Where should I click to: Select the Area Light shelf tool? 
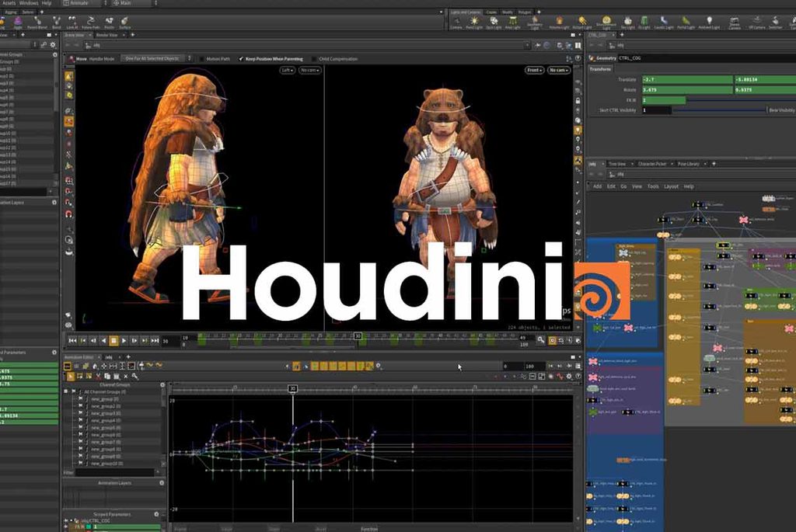(x=513, y=23)
